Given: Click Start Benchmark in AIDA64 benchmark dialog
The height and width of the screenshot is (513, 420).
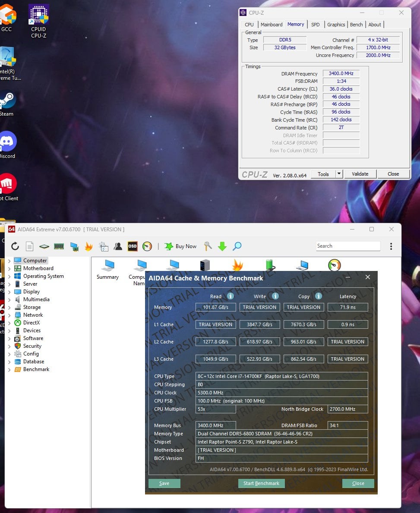Looking at the screenshot, I should point(261,483).
